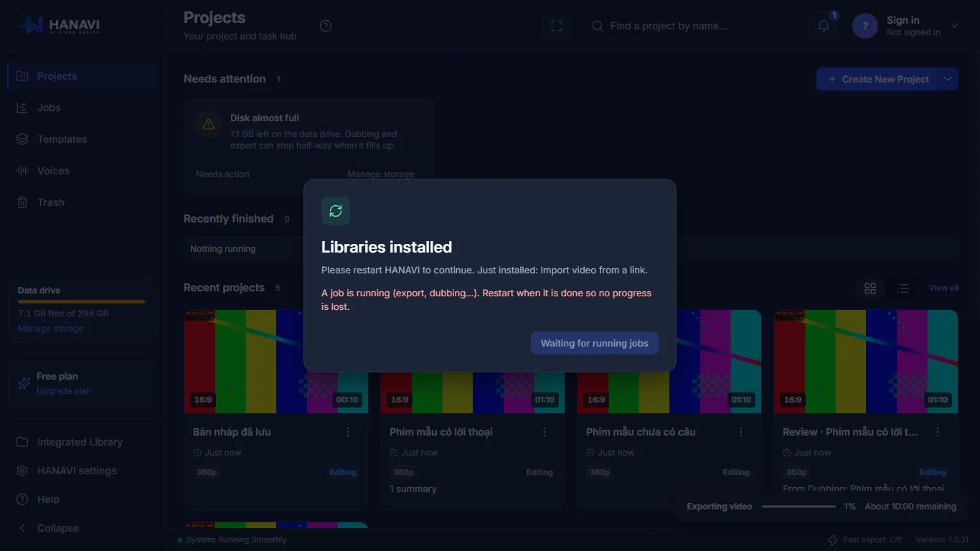This screenshot has width=980, height=551.
Task: Open the Phim mẫu chưa có câu thumbnail
Action: point(669,362)
